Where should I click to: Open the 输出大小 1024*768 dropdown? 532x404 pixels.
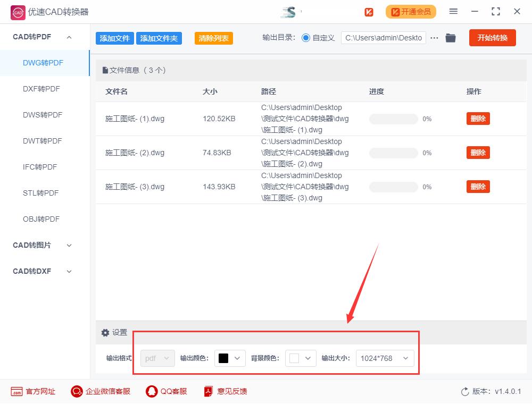385,358
